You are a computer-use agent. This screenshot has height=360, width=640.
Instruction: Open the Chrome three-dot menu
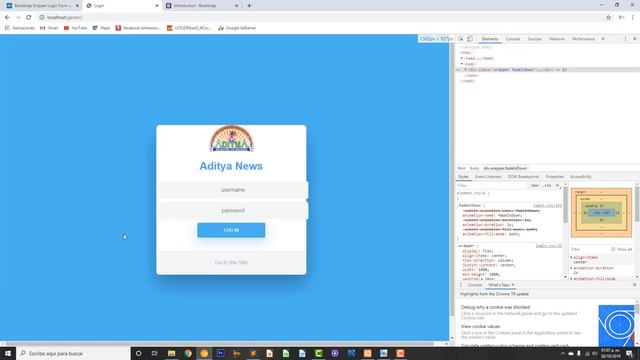tap(633, 17)
